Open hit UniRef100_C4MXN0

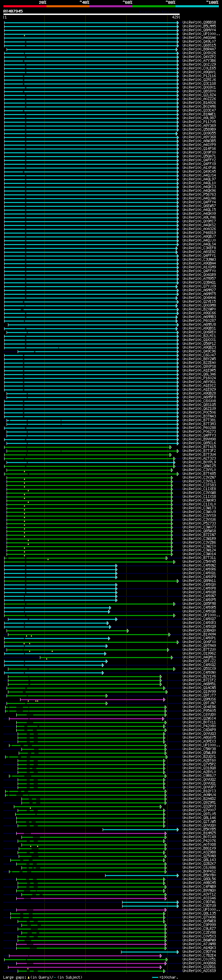(199, 672)
